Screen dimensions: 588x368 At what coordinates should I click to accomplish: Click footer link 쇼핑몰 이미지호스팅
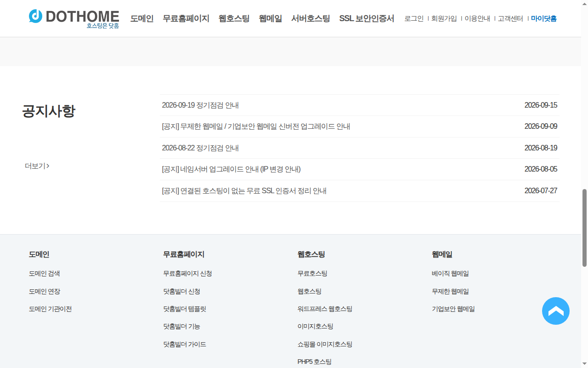pos(325,345)
